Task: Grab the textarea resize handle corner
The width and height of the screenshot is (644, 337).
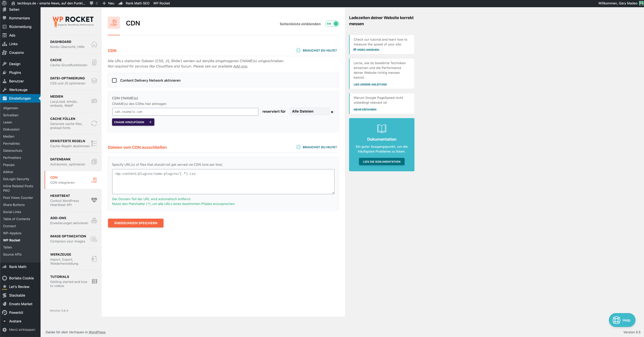Action: (333, 192)
